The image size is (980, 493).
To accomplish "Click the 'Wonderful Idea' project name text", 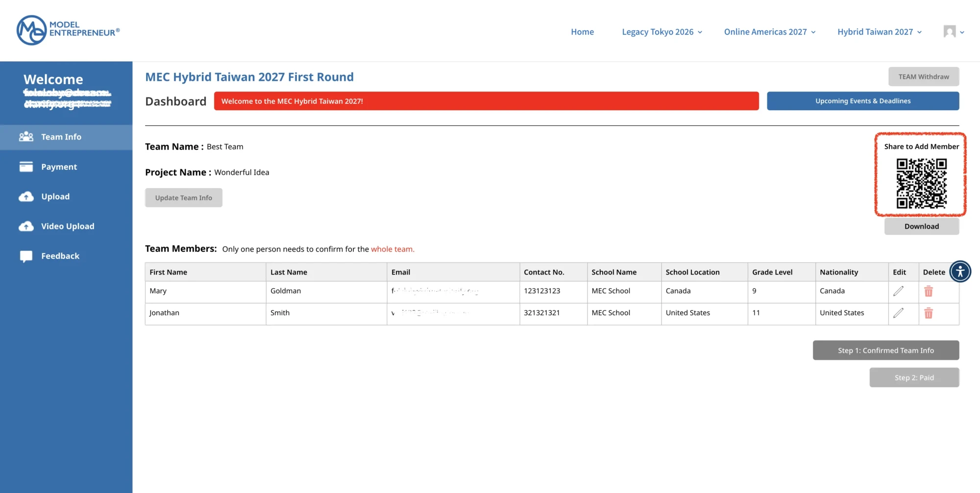I will 242,172.
